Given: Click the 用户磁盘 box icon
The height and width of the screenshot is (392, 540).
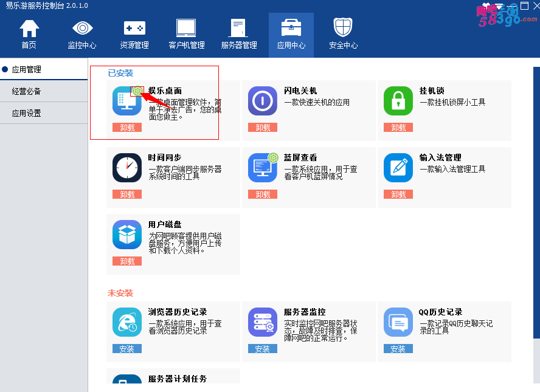Looking at the screenshot, I should tap(126, 235).
